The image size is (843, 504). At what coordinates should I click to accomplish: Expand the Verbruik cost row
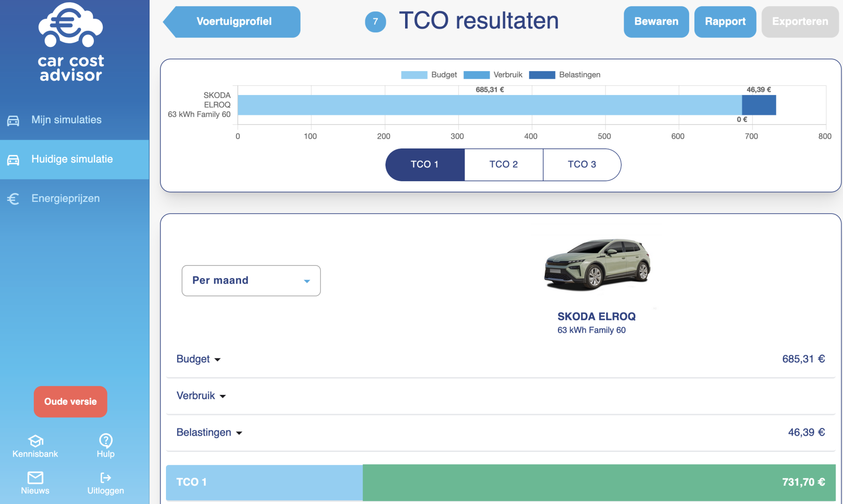click(x=201, y=396)
